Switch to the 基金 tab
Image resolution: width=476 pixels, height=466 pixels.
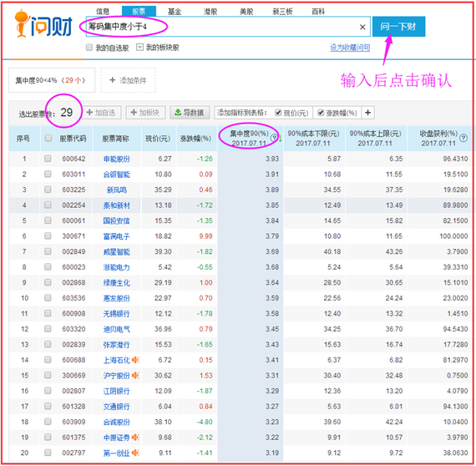coord(175,12)
